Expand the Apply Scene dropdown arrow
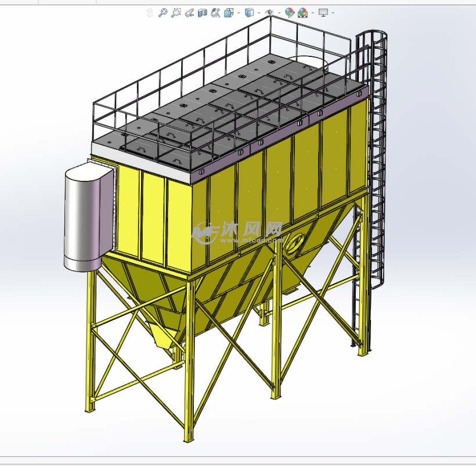Image resolution: width=476 pixels, height=466 pixels. [x=313, y=13]
